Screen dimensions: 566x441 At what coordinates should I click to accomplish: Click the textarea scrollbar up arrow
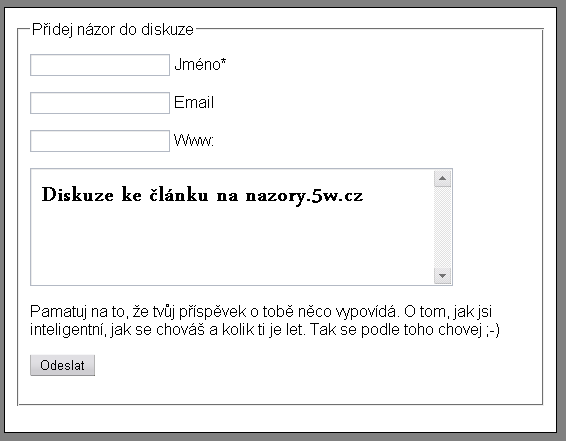[x=443, y=179]
